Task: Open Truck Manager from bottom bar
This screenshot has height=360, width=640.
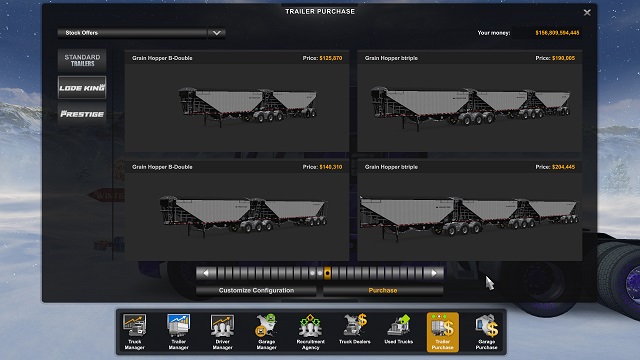Action: point(135,332)
